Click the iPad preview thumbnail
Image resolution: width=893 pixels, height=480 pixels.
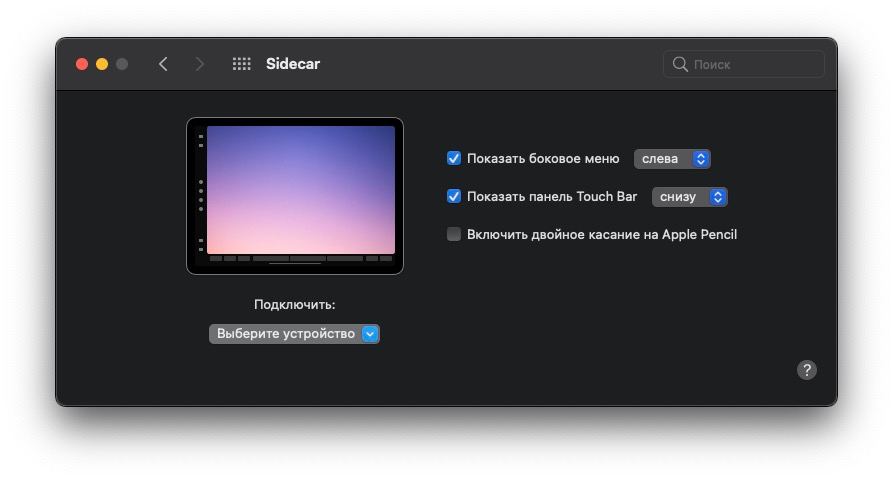pos(295,196)
